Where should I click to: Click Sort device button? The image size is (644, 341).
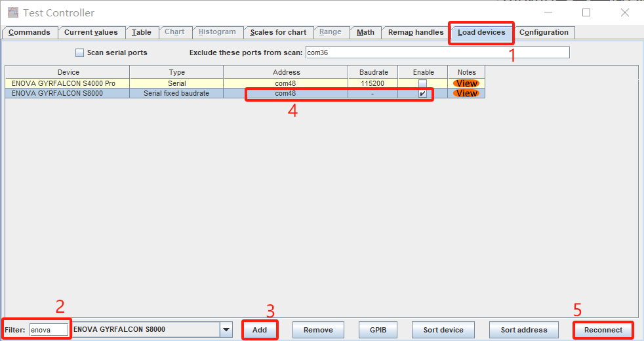(443, 330)
